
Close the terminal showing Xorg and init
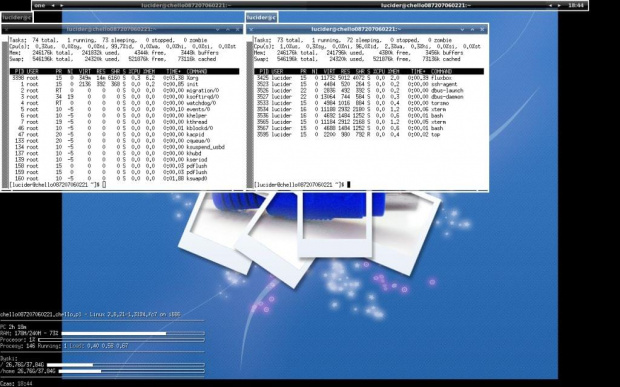(237, 29)
